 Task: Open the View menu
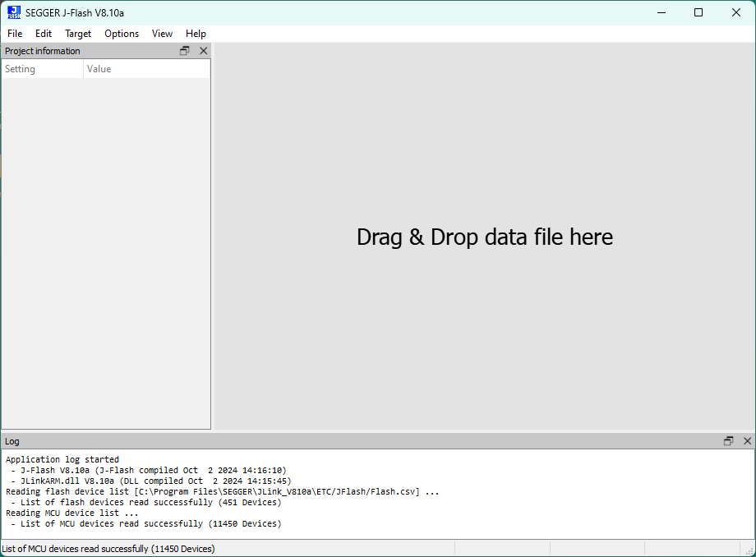point(162,34)
